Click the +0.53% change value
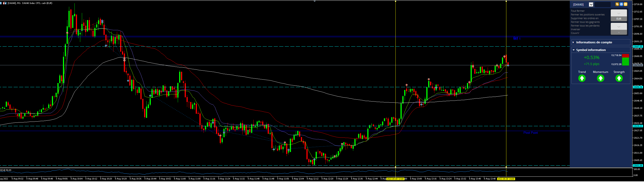 pyautogui.click(x=591, y=57)
